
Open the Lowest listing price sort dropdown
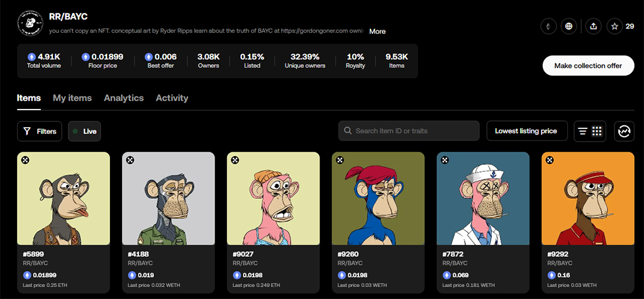(x=526, y=131)
